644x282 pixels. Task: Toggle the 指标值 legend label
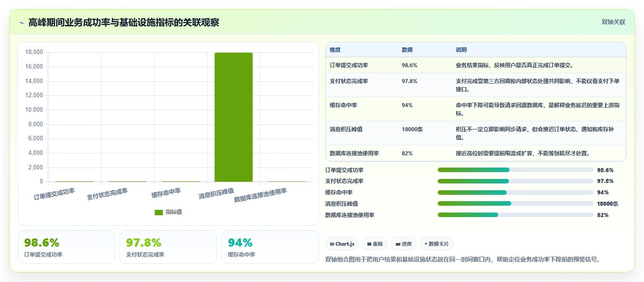[x=174, y=212]
